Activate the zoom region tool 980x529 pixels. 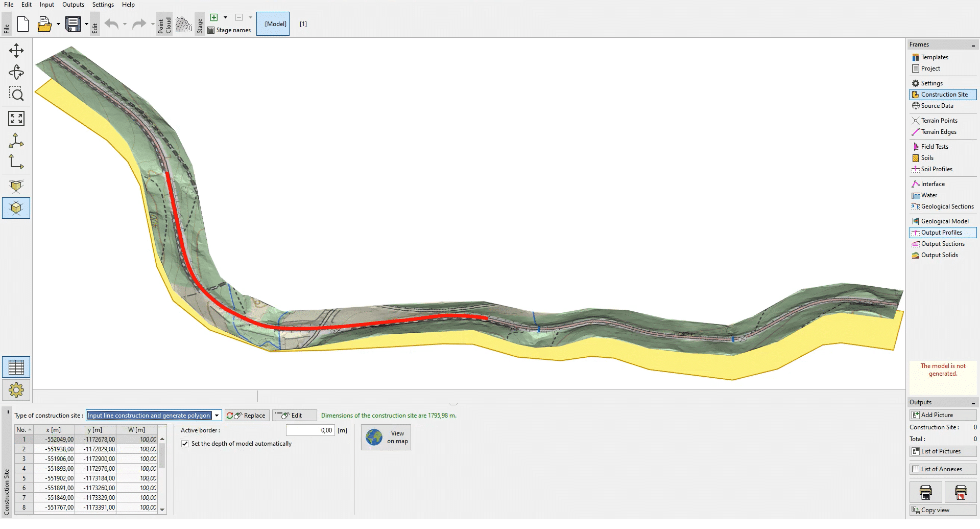point(16,94)
